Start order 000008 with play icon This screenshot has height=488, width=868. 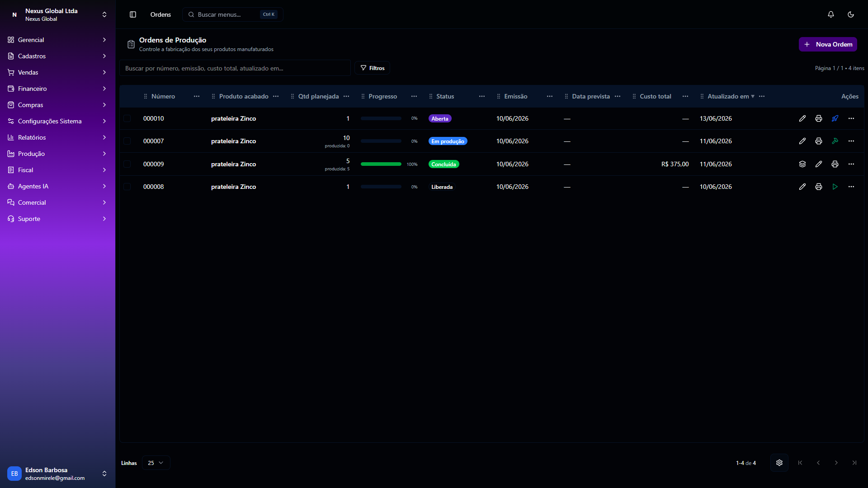835,187
